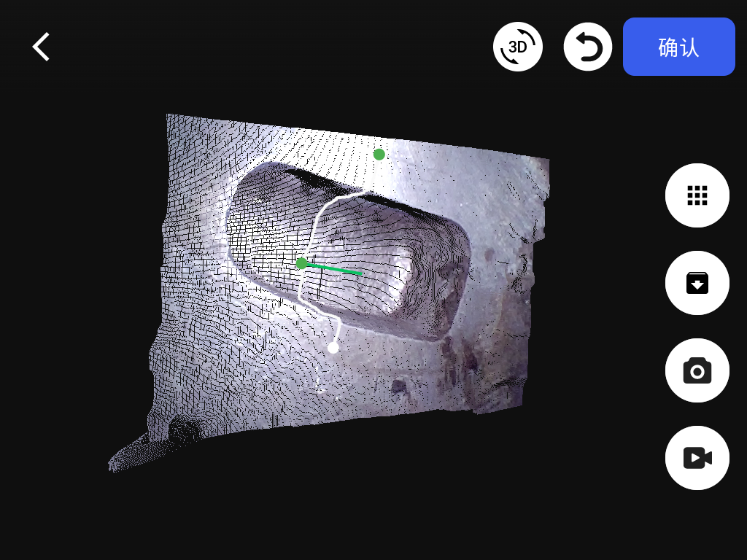The height and width of the screenshot is (560, 747).
Task: Confirm with the blue 确认 button
Action: tap(679, 47)
